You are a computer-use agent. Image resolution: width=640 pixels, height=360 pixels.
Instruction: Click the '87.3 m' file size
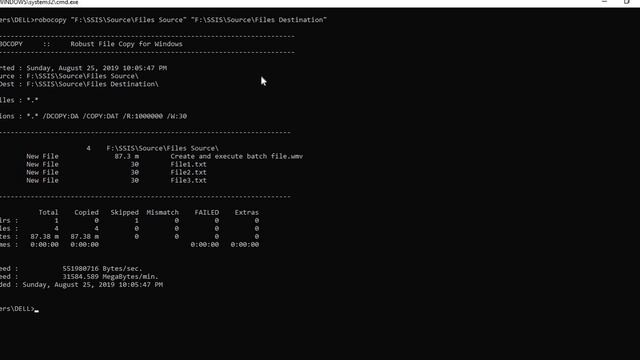pos(127,156)
